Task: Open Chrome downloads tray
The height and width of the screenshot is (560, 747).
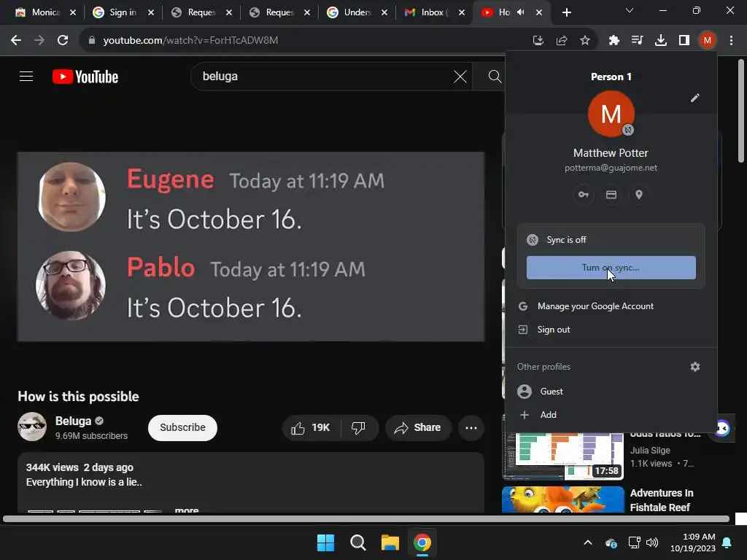Action: coord(660,41)
